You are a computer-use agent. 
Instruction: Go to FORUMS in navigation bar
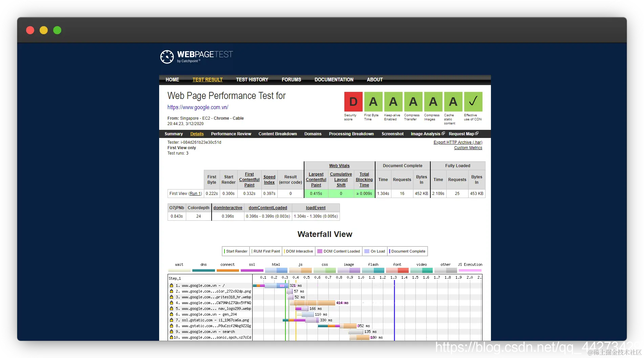tap(291, 80)
